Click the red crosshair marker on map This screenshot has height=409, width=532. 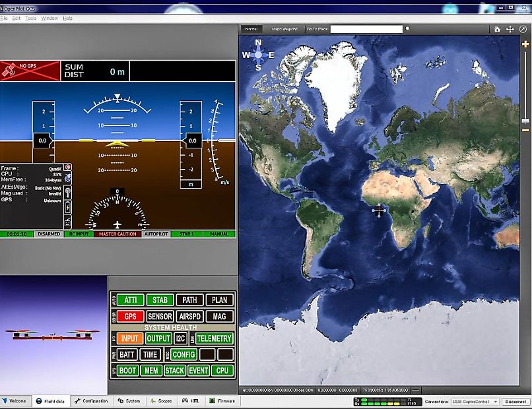click(379, 210)
